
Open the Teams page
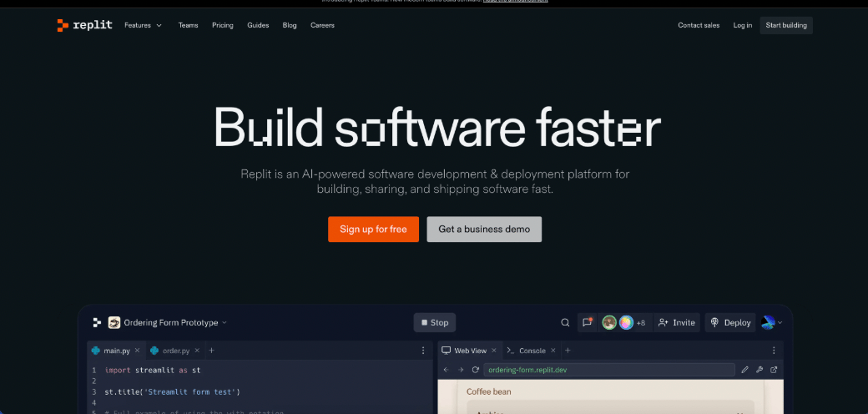189,26
